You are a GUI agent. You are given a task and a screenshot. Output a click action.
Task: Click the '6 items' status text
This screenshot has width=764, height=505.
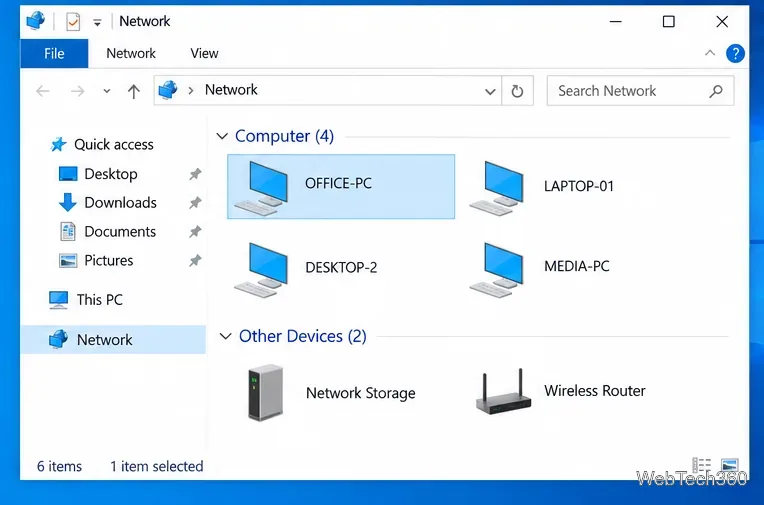(x=59, y=466)
